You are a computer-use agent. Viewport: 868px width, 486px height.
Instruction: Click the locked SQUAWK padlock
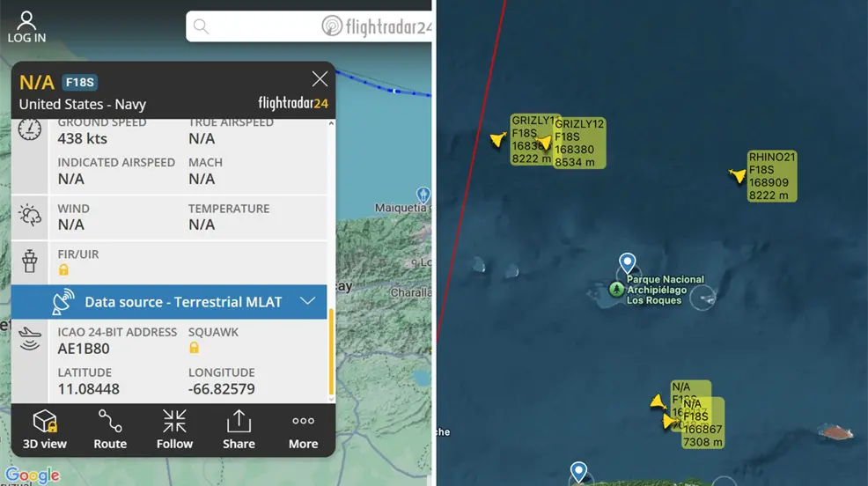click(194, 348)
